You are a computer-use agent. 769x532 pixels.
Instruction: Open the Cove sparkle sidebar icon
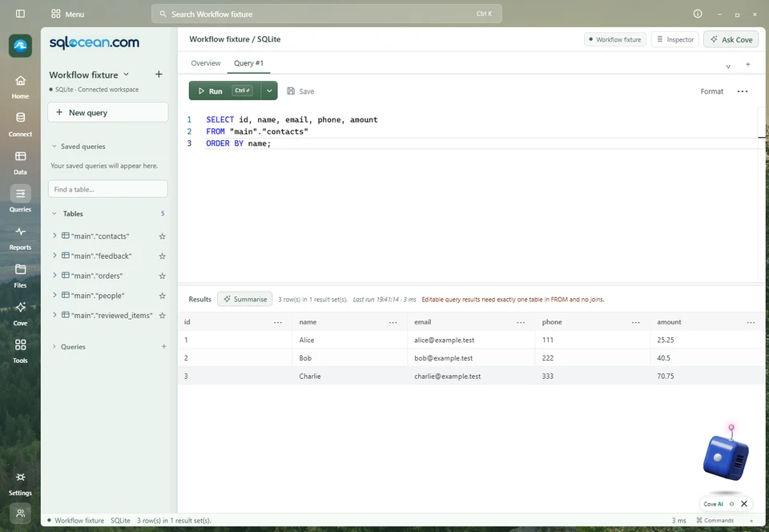tap(20, 314)
